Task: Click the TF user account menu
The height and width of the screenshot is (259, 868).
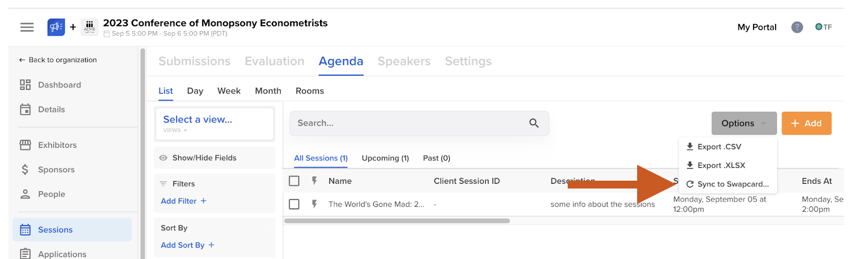Action: click(824, 27)
